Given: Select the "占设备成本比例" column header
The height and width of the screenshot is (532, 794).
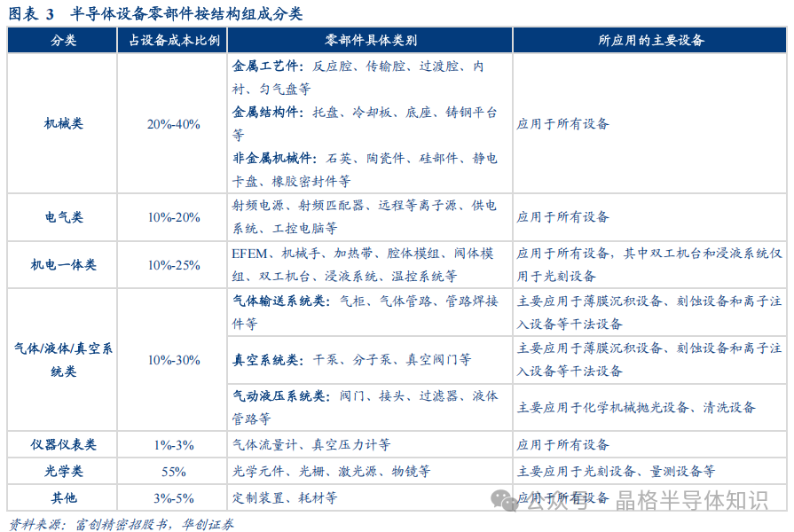Looking at the screenshot, I should coord(173,41).
